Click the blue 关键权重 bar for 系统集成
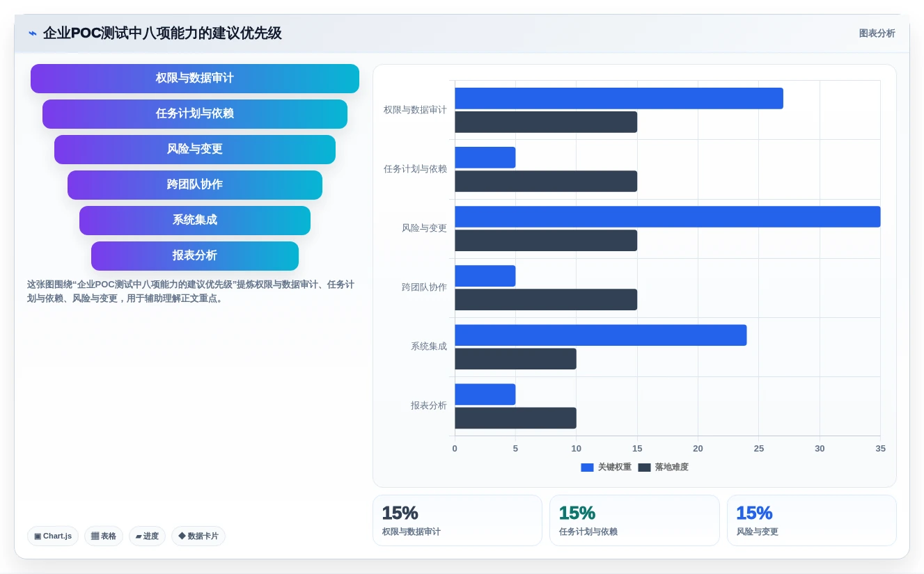This screenshot has width=924, height=574. click(x=601, y=335)
